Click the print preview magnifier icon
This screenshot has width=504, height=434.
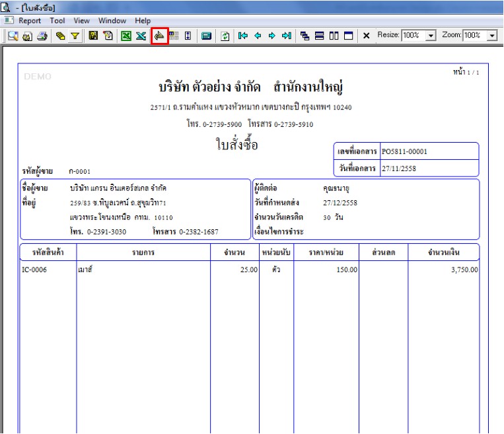(13, 36)
